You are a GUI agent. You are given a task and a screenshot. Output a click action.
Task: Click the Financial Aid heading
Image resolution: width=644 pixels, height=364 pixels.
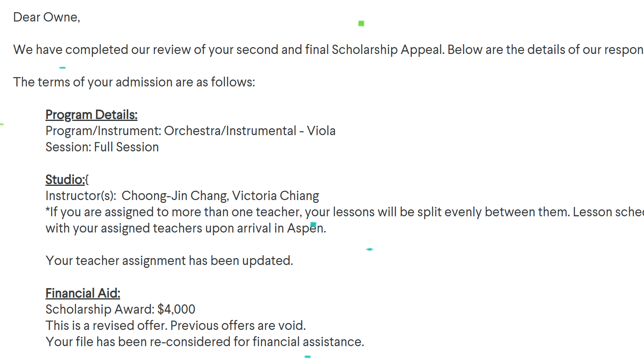(x=83, y=293)
